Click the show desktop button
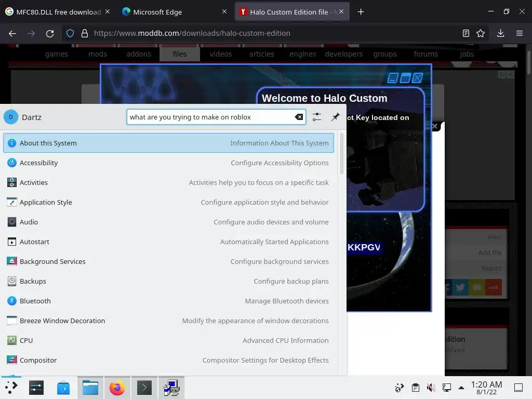The height and width of the screenshot is (399, 532). tap(518, 388)
